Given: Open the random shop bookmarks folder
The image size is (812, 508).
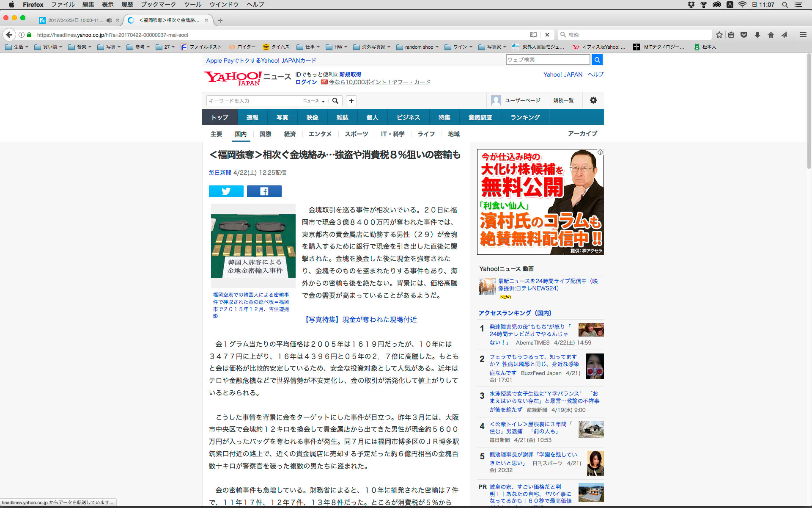Looking at the screenshot, I should point(417,47).
